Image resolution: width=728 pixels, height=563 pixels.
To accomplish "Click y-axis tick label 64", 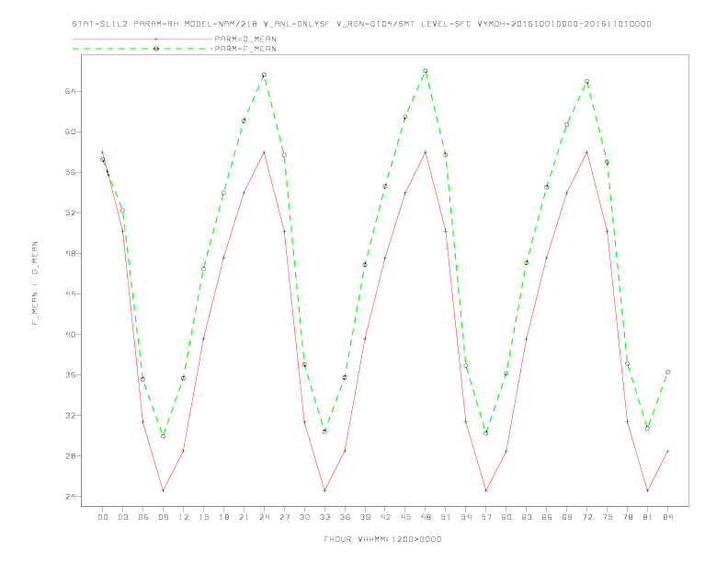I will (x=71, y=91).
